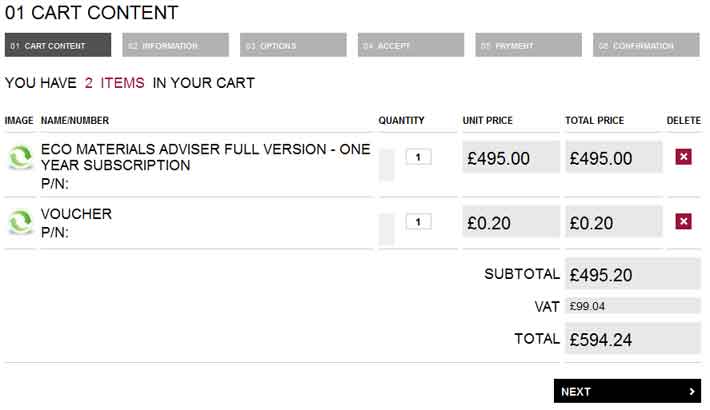Click the 2 Items cart count text

(115, 83)
